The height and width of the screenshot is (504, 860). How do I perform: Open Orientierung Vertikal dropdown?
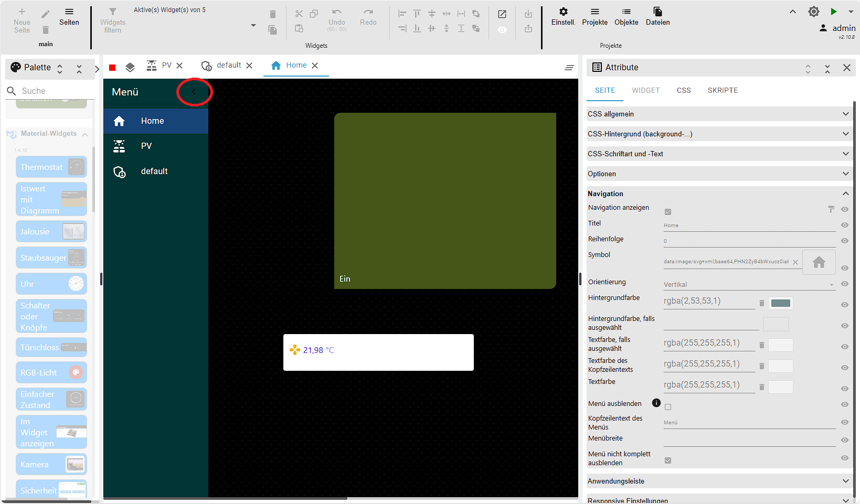[749, 284]
